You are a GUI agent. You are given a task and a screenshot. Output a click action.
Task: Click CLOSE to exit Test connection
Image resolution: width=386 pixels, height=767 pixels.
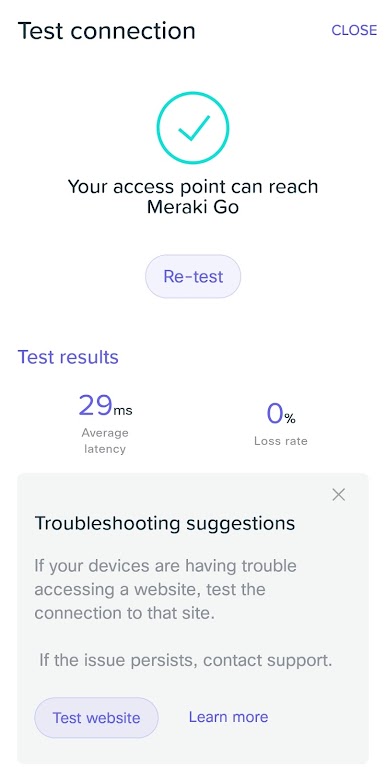coord(354,30)
